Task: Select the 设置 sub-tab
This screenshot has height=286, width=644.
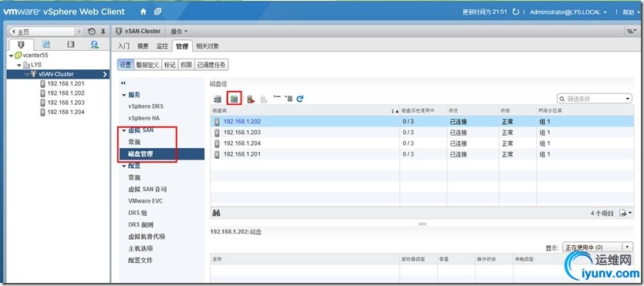Action: (x=126, y=65)
